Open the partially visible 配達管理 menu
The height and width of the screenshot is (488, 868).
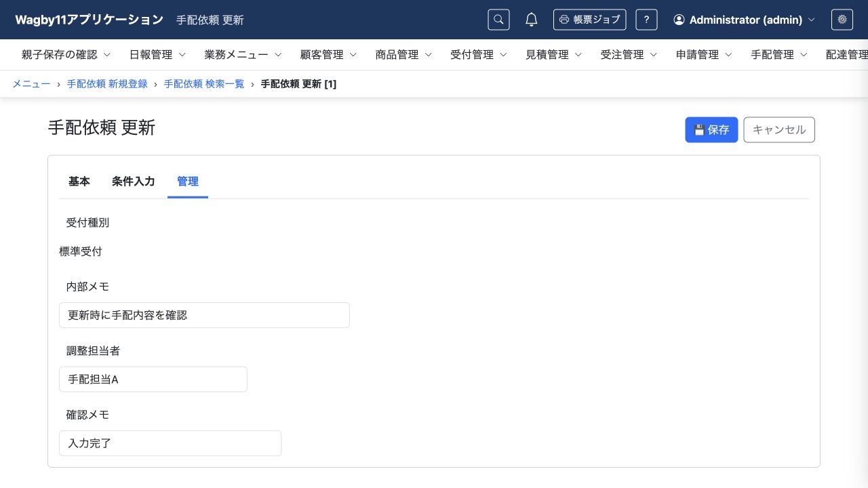point(846,55)
